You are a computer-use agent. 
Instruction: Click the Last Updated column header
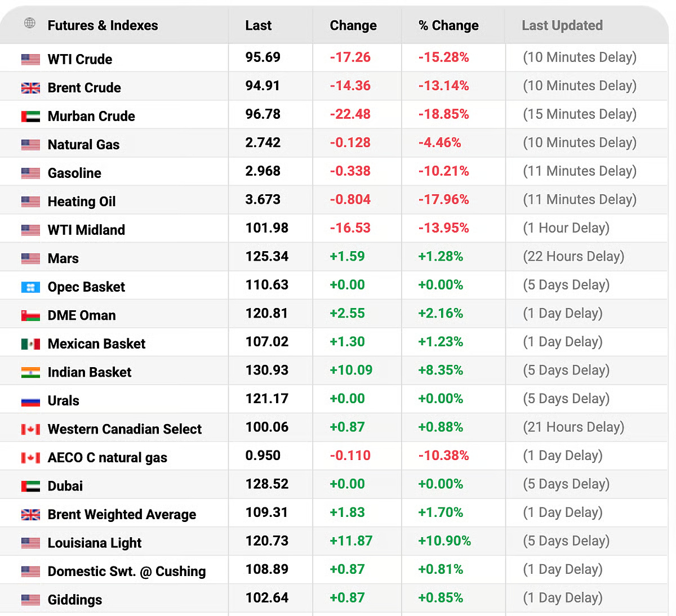[562, 25]
